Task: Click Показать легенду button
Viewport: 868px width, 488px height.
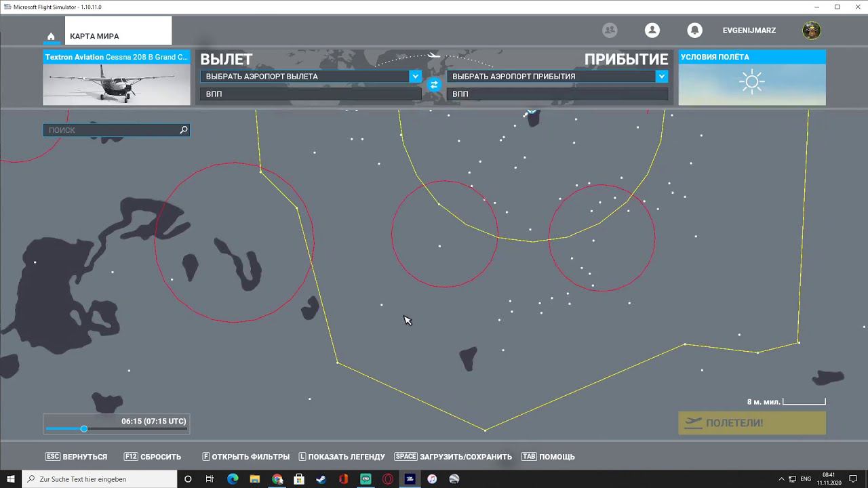Action: tap(342, 457)
